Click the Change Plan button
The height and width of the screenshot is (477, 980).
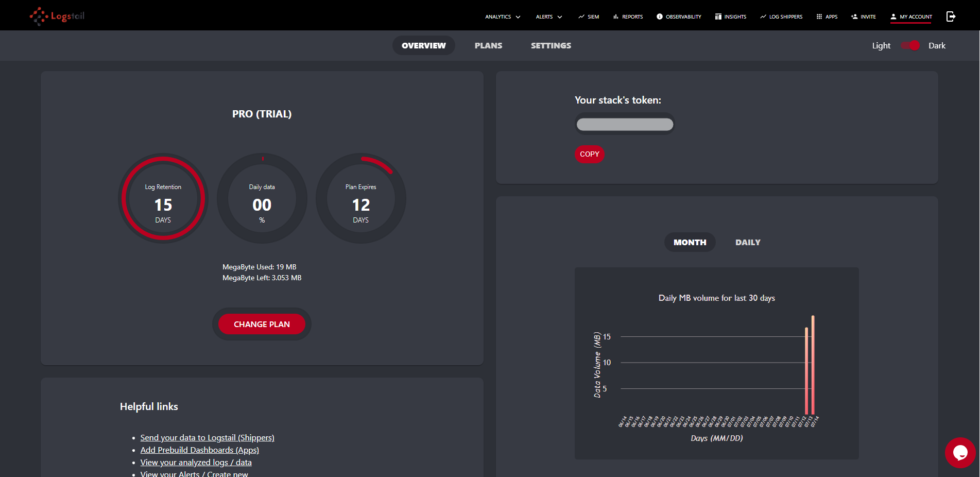coord(262,324)
